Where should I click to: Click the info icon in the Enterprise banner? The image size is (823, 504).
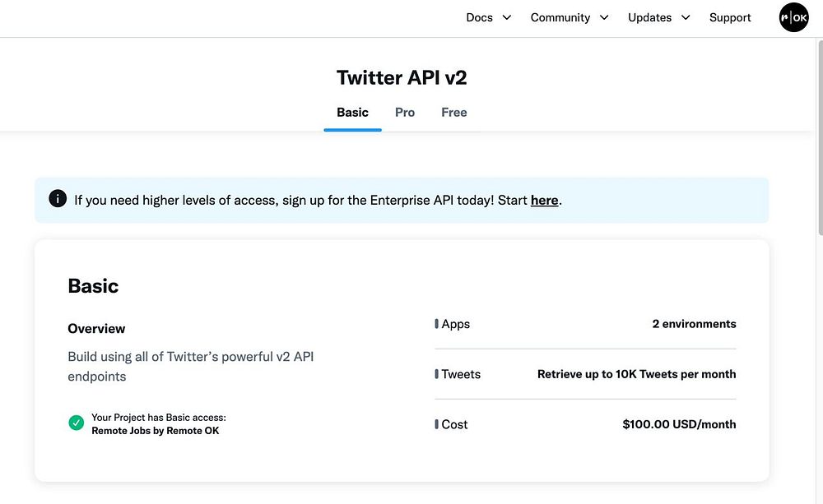[58, 199]
